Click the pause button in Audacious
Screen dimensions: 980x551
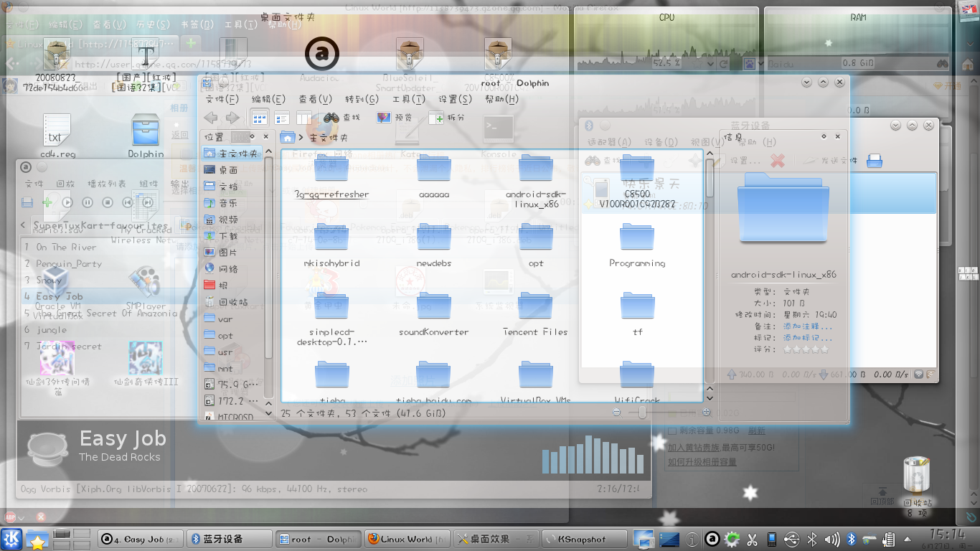[x=87, y=202]
